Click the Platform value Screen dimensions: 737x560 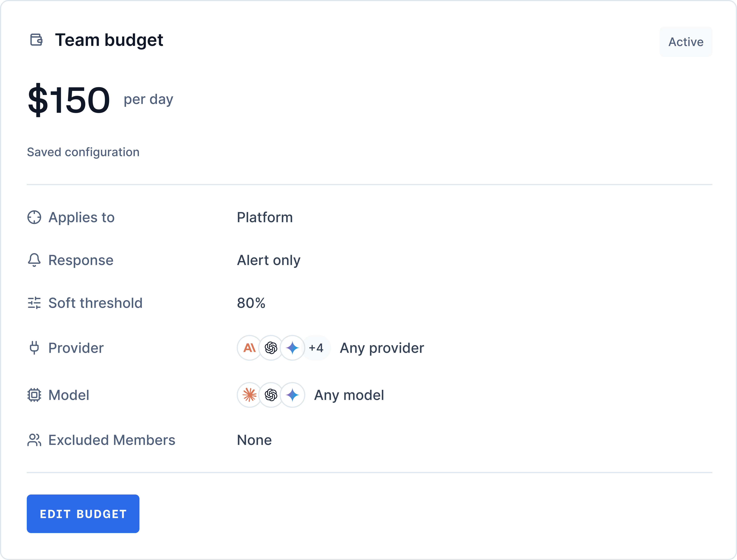(265, 217)
